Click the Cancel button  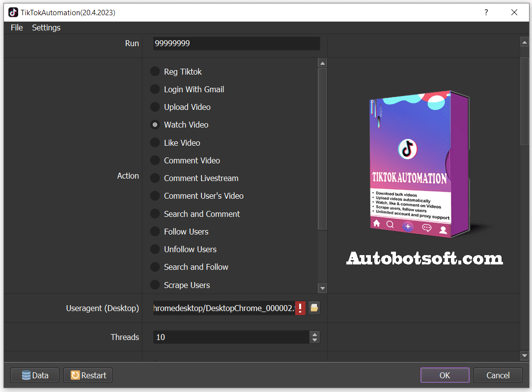click(498, 375)
